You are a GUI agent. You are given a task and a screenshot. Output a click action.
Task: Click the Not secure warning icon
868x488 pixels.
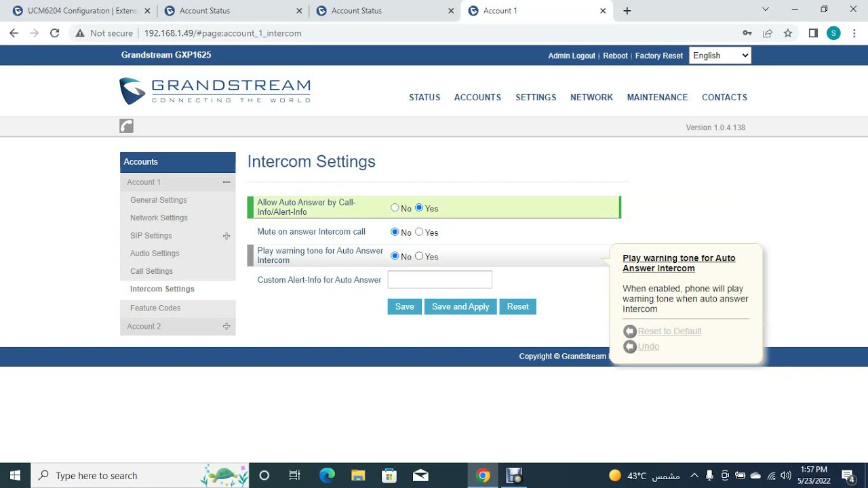point(80,33)
